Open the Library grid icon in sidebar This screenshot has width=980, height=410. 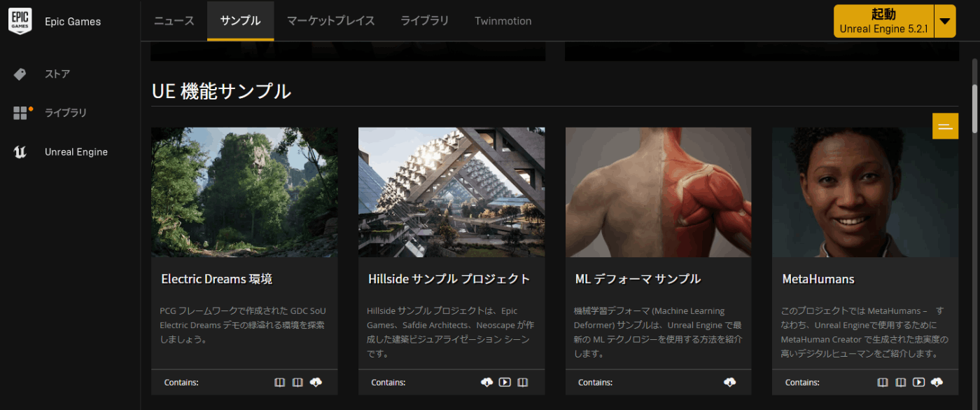[21, 113]
